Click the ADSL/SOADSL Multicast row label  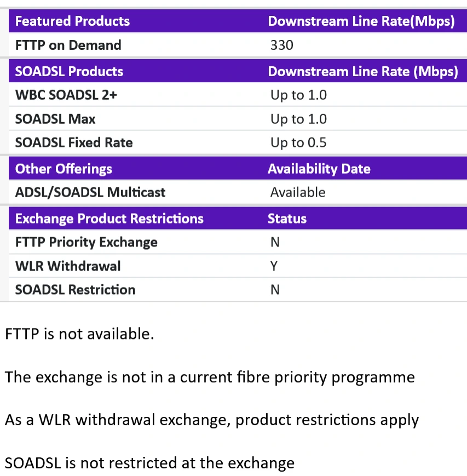pyautogui.click(x=90, y=192)
